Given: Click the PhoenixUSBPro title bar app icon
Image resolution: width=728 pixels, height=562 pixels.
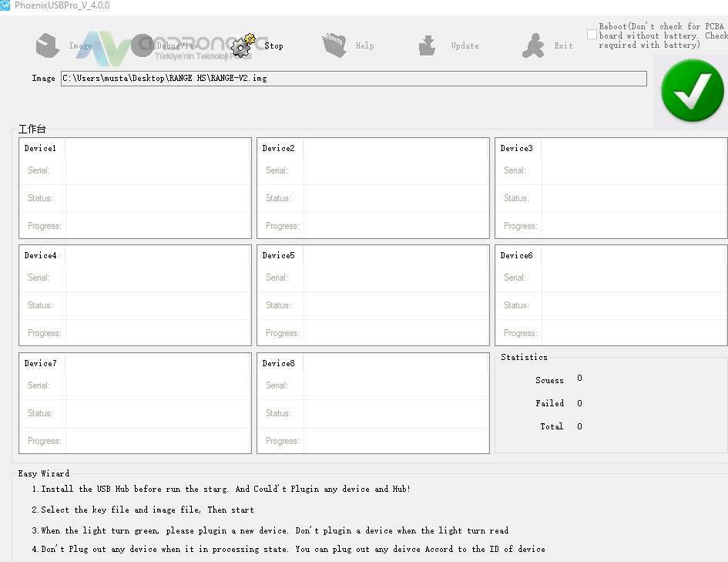Looking at the screenshot, I should tap(5, 5).
